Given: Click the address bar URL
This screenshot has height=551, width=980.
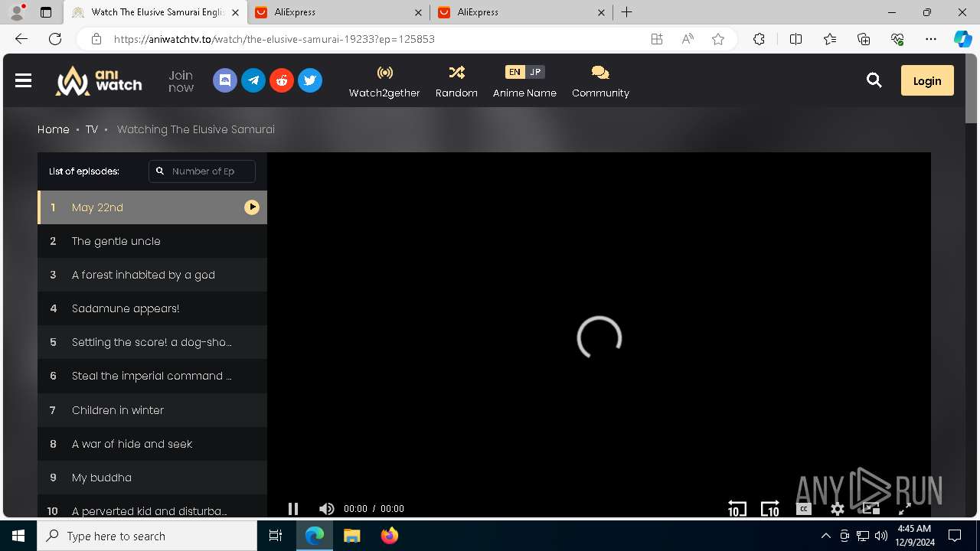Looking at the screenshot, I should click(274, 39).
